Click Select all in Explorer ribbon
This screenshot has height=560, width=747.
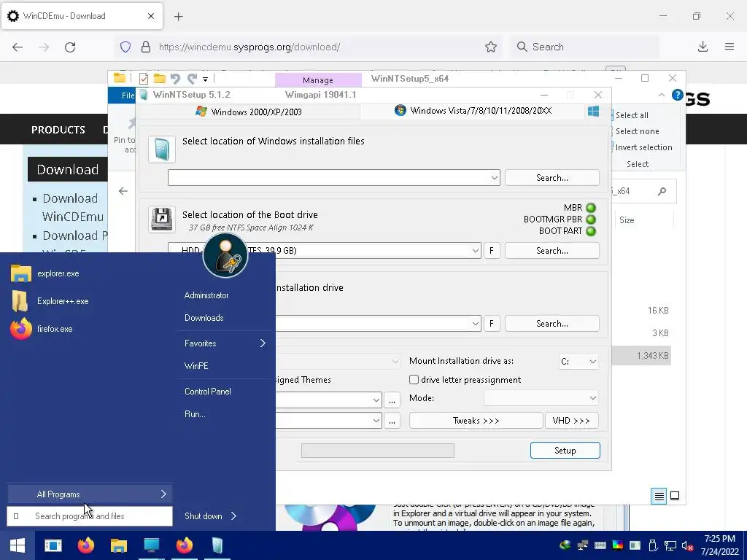(x=631, y=115)
